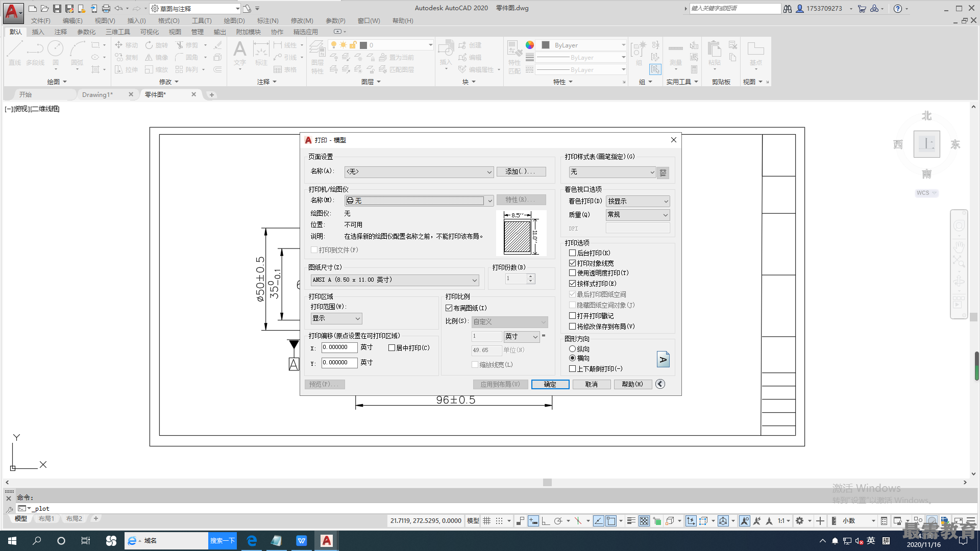Toggle Plot with plot styles checkbox
Screen dimensions: 980x551
573,284
